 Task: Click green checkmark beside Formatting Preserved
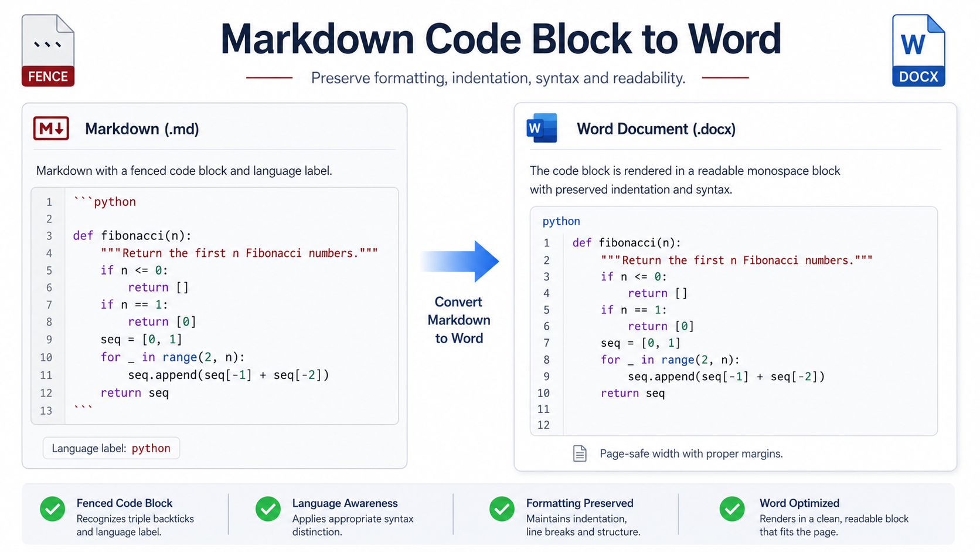click(x=502, y=509)
